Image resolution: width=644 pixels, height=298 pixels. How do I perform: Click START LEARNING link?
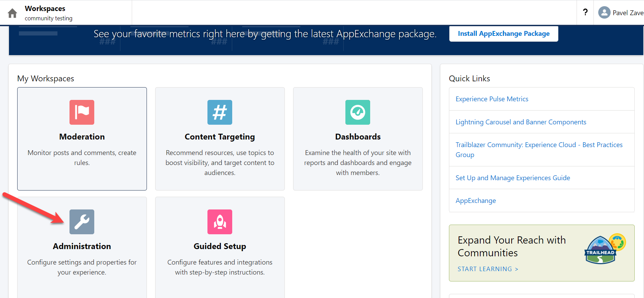(487, 269)
